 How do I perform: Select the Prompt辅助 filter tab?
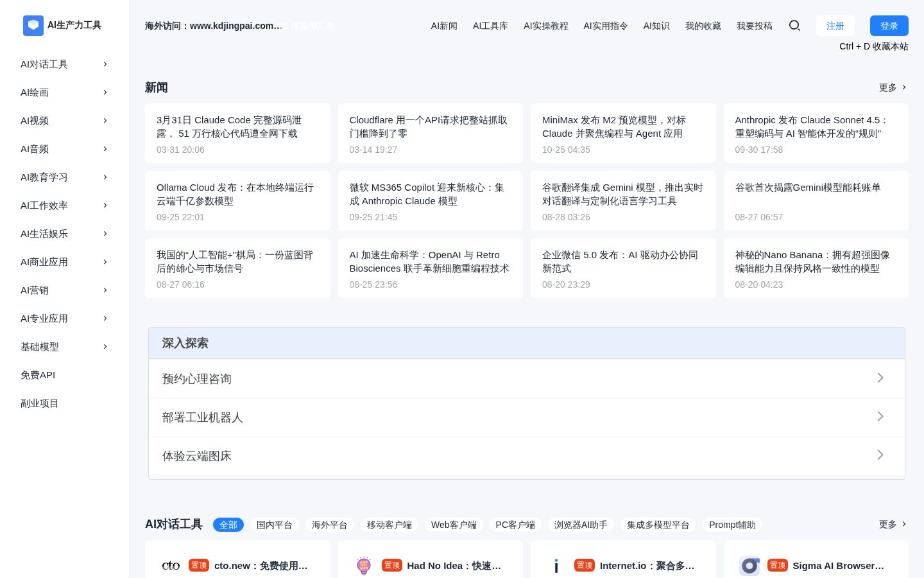click(x=732, y=525)
